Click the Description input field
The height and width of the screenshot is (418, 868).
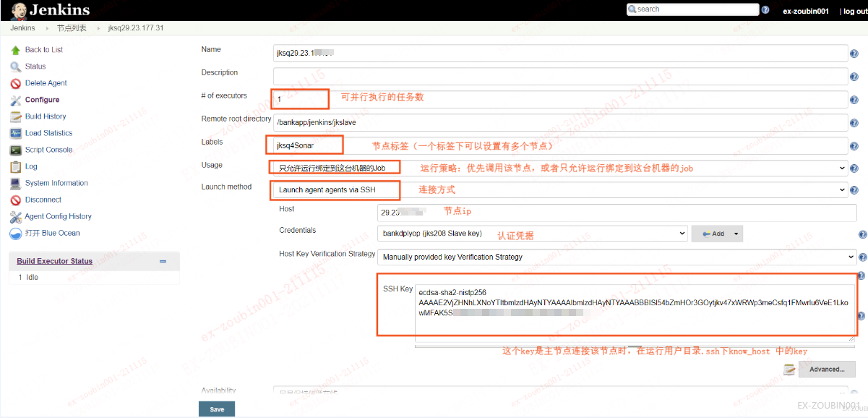pyautogui.click(x=560, y=77)
